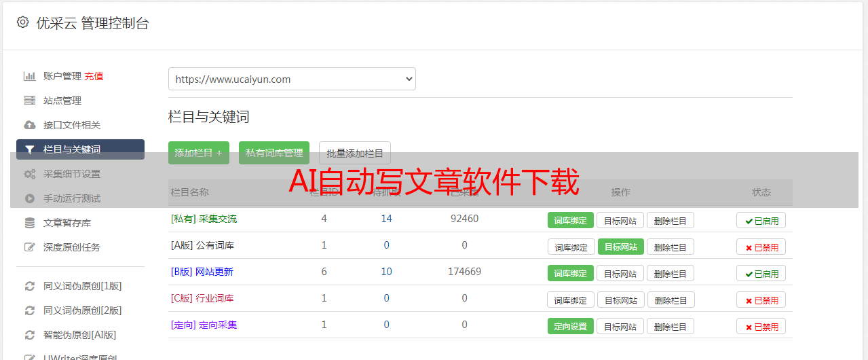Select pending count 10 in 网站更新 row

pyautogui.click(x=386, y=272)
